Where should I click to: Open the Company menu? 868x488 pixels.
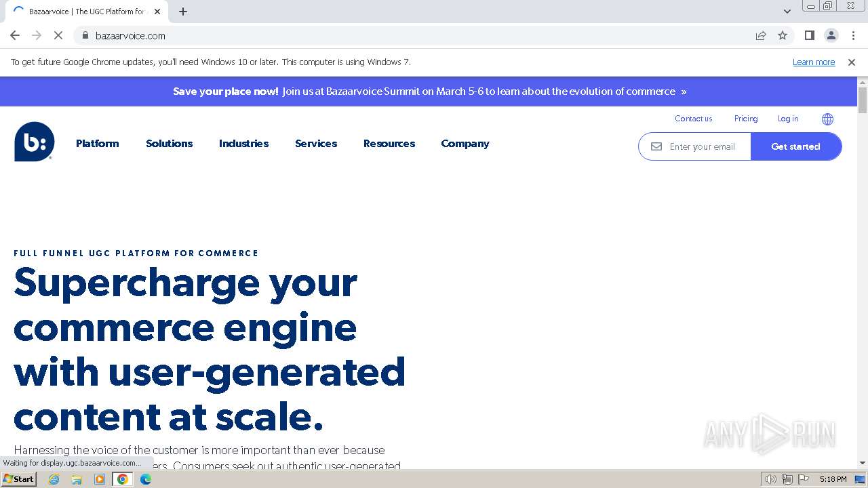coord(465,144)
